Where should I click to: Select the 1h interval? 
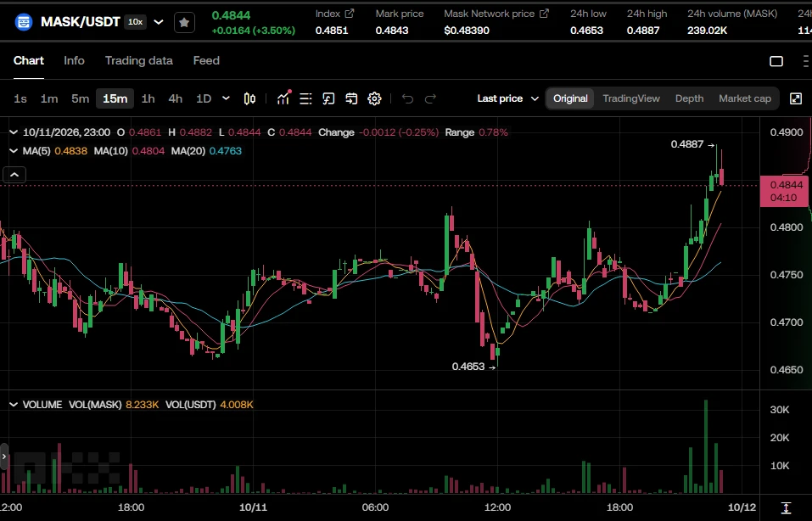pos(148,98)
